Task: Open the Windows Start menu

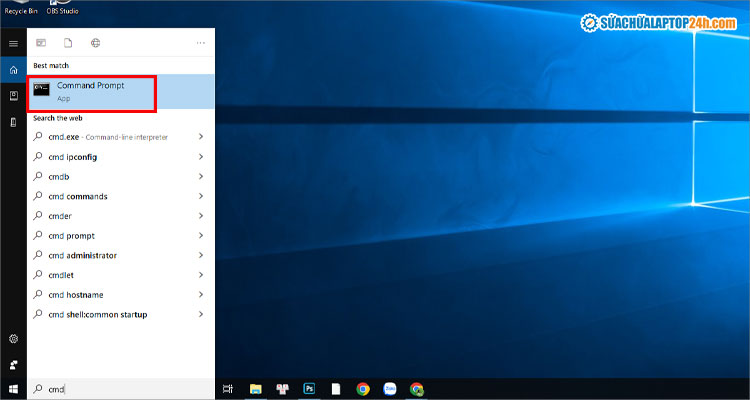Action: 13,389
